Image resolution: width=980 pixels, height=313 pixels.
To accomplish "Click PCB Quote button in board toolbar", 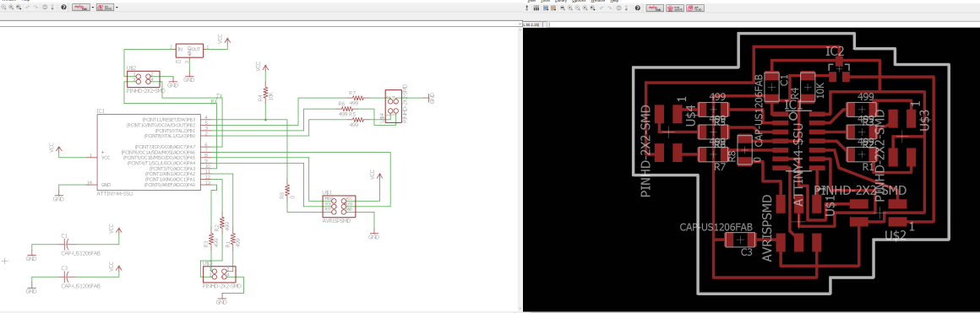I will point(675,8).
